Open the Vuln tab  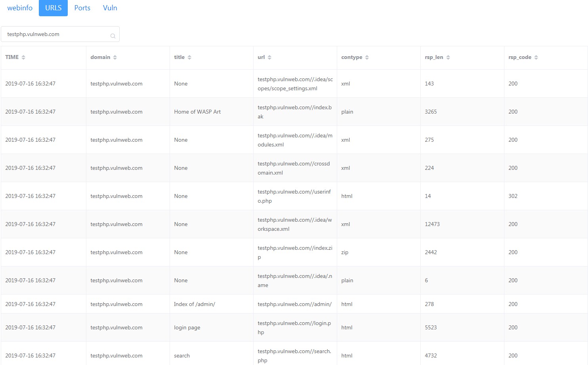coord(110,8)
